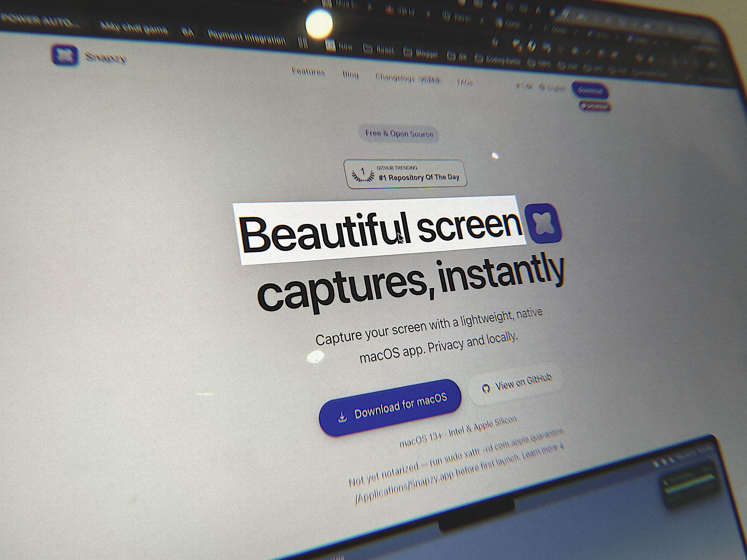The height and width of the screenshot is (560, 747).
Task: Click 'macOS 13+ · Intel & Apple Silicon' text
Action: point(458,431)
